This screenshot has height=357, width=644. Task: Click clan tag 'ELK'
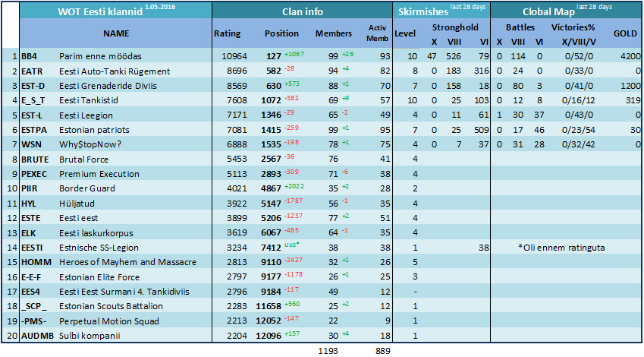[29, 233]
